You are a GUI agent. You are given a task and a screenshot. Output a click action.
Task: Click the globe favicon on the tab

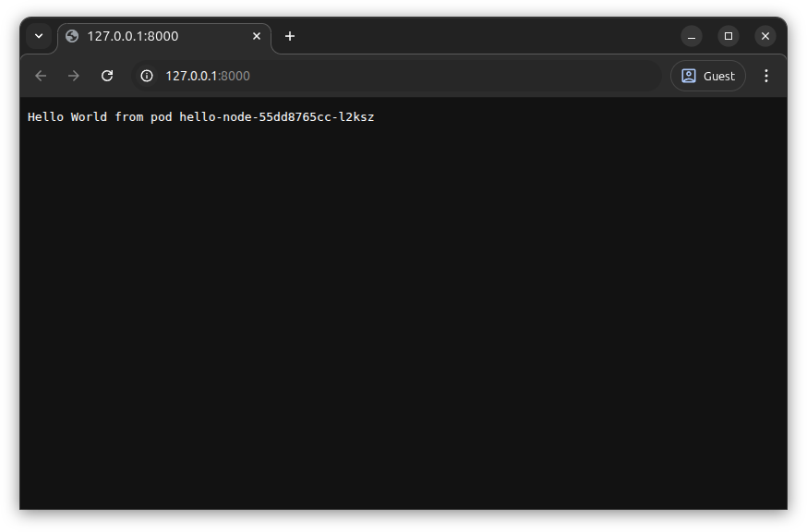point(72,36)
